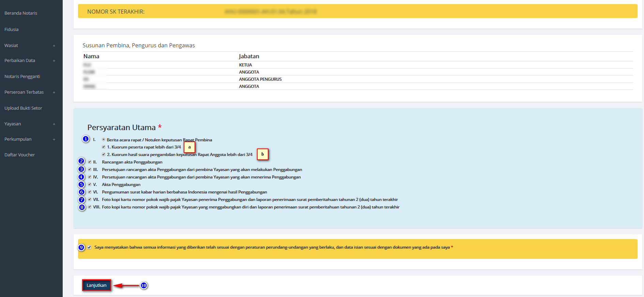Expand the Yayasan menu plus icon

tap(54, 124)
